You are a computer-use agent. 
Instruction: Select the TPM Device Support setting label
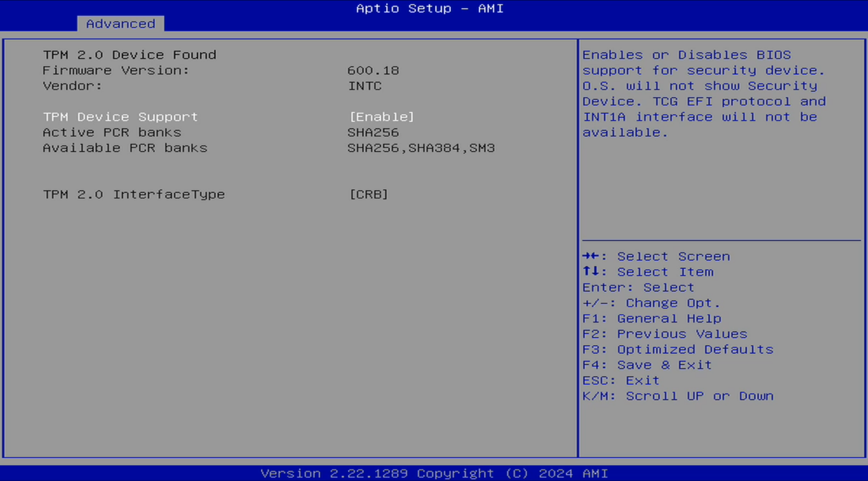pos(120,117)
